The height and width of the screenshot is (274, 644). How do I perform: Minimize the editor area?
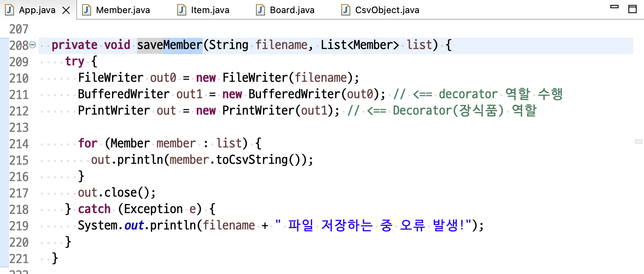(614, 7)
